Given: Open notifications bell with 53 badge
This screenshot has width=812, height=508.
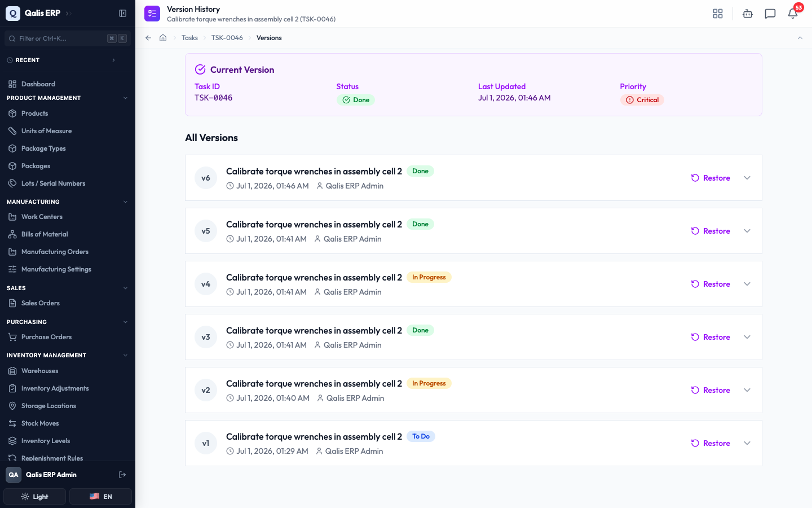Looking at the screenshot, I should [x=793, y=14].
